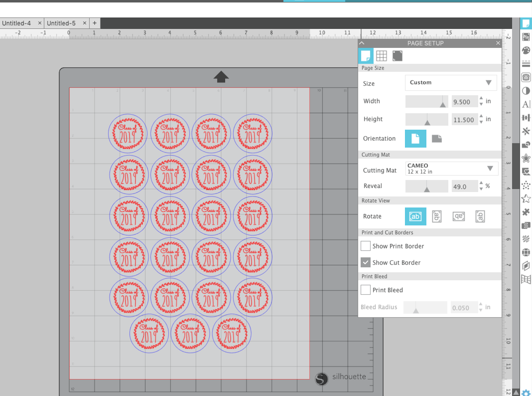Screen dimensions: 532x396
Task: Open the Page Setup panel icon in sidebar
Action: tap(526, 24)
